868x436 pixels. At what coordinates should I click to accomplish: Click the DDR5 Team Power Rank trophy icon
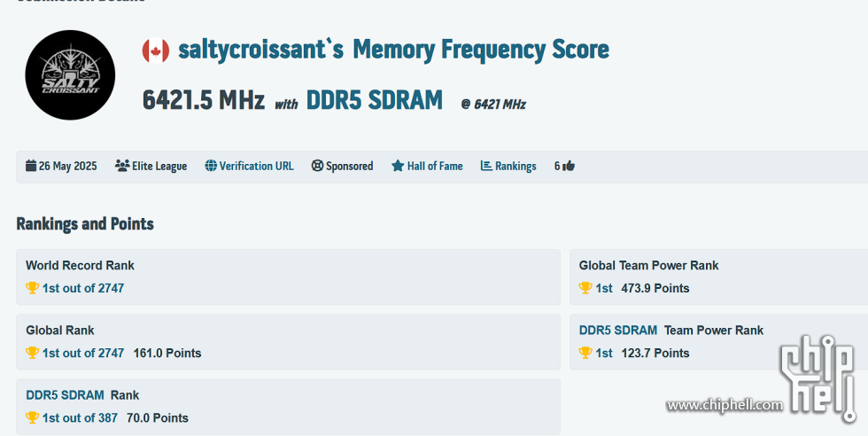(585, 353)
